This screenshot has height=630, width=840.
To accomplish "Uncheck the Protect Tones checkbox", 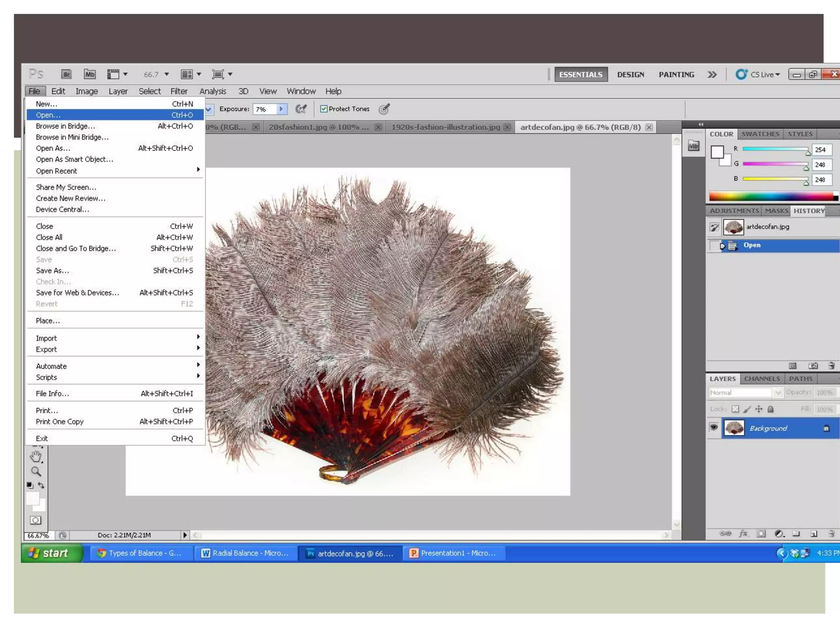I will point(324,109).
